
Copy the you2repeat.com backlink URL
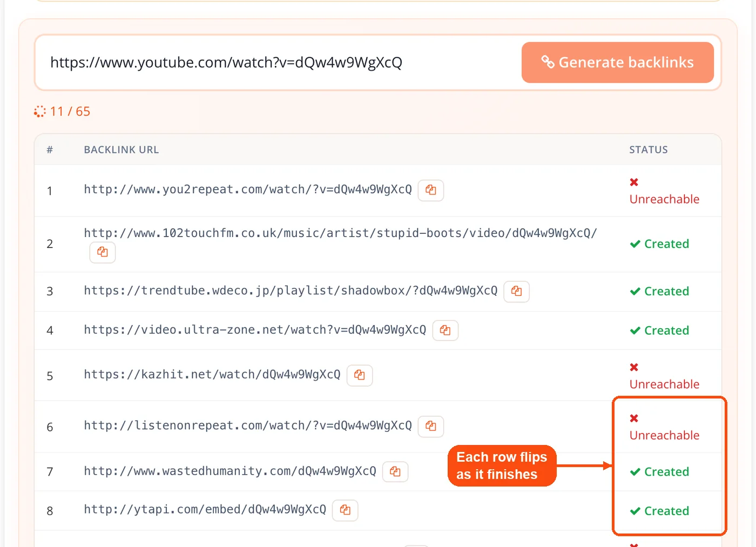pos(431,190)
